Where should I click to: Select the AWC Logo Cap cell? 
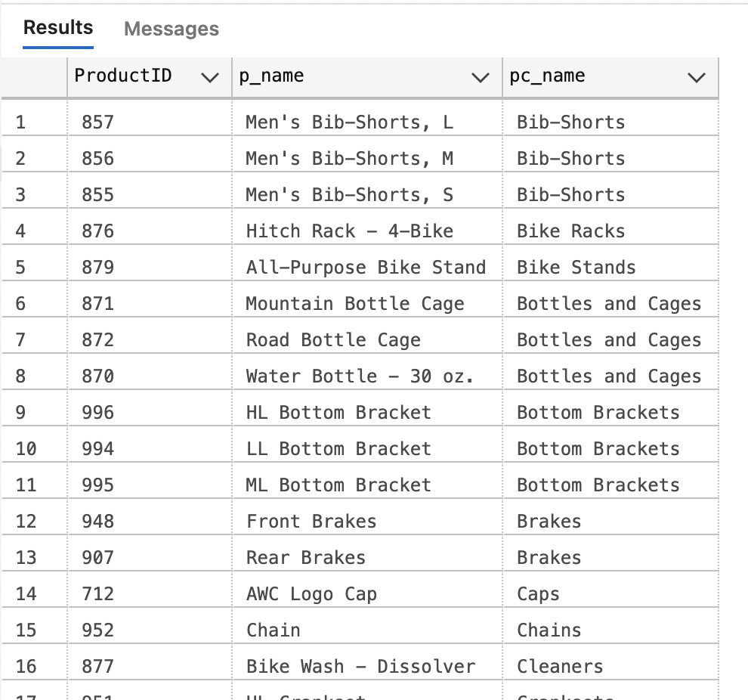pyautogui.click(x=367, y=593)
